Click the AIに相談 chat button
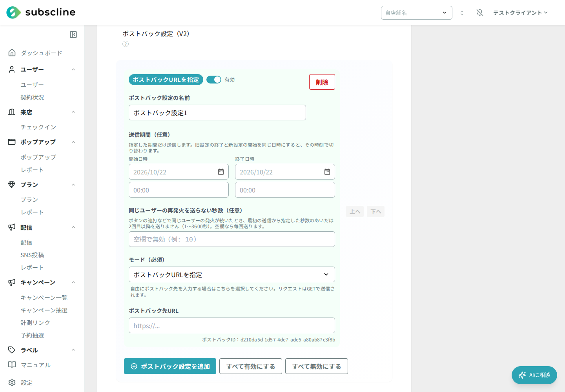This screenshot has width=565, height=392. pyautogui.click(x=534, y=375)
